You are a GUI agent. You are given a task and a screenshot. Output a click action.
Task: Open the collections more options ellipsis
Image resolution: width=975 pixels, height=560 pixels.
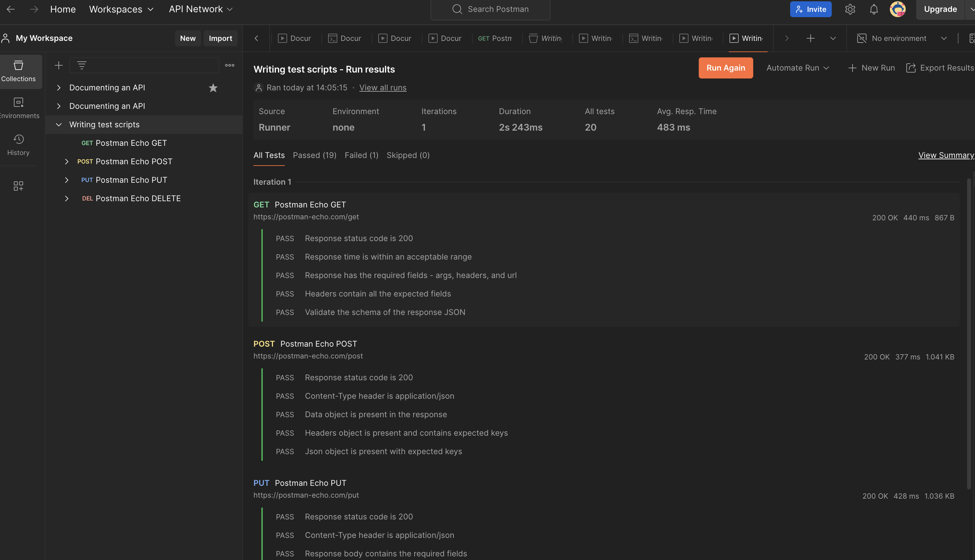point(230,65)
